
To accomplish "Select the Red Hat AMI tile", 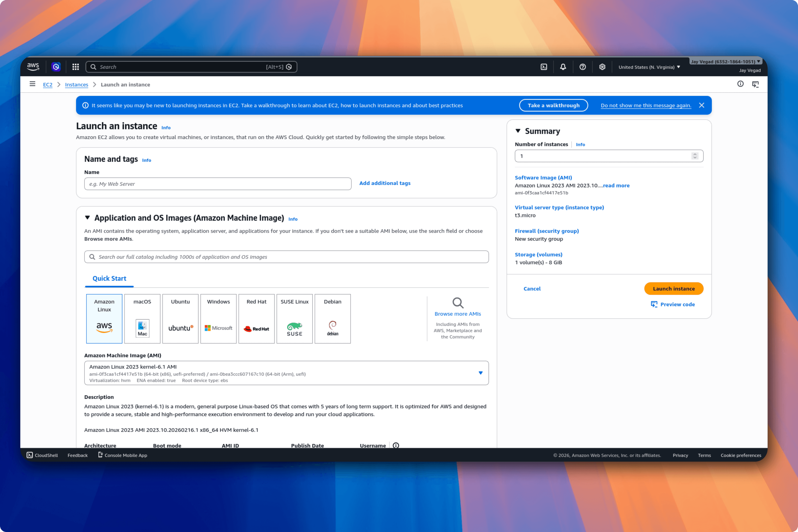I will (256, 319).
